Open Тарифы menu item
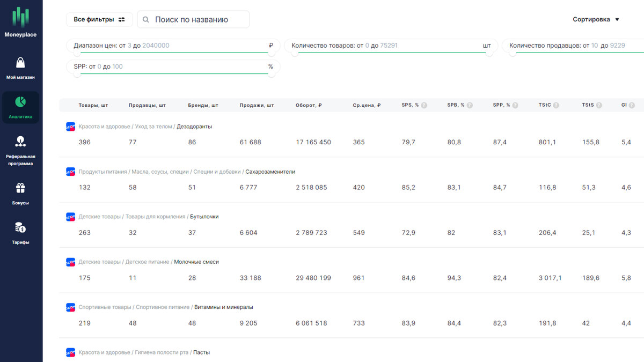 [20, 233]
